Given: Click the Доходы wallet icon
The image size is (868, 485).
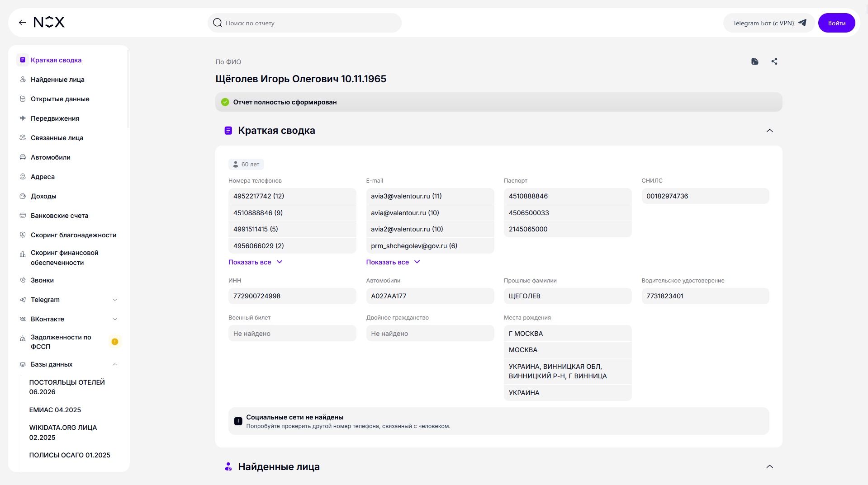Looking at the screenshot, I should coord(23,196).
